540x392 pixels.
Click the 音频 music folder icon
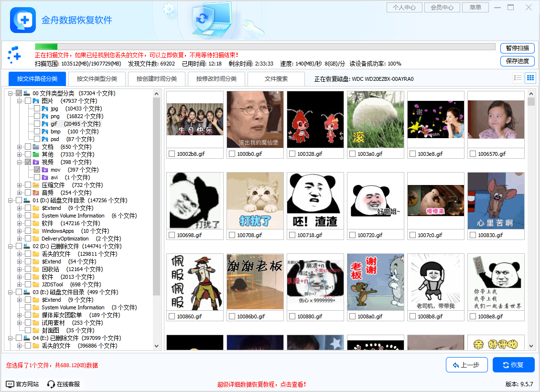click(36, 193)
